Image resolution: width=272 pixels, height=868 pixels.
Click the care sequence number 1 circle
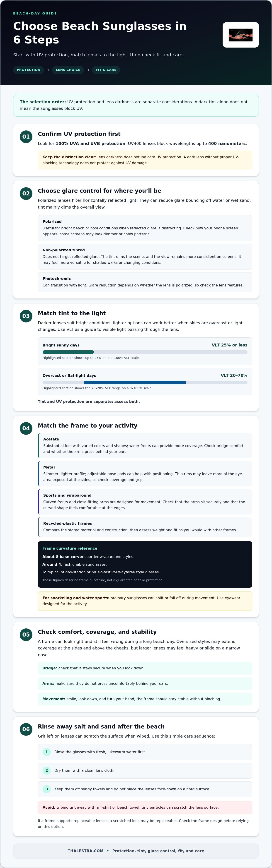click(46, 752)
